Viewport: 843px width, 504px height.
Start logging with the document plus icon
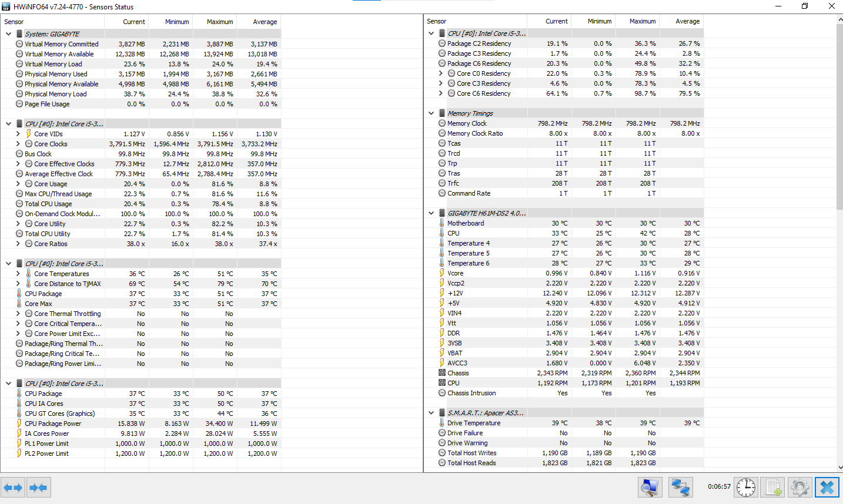[x=772, y=487]
